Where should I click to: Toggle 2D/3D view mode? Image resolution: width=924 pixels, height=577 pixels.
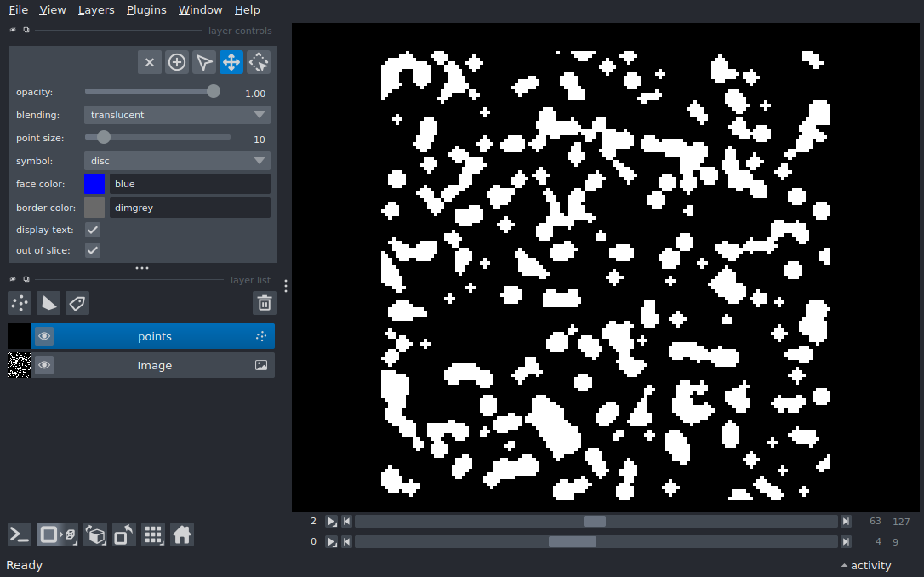pos(57,534)
